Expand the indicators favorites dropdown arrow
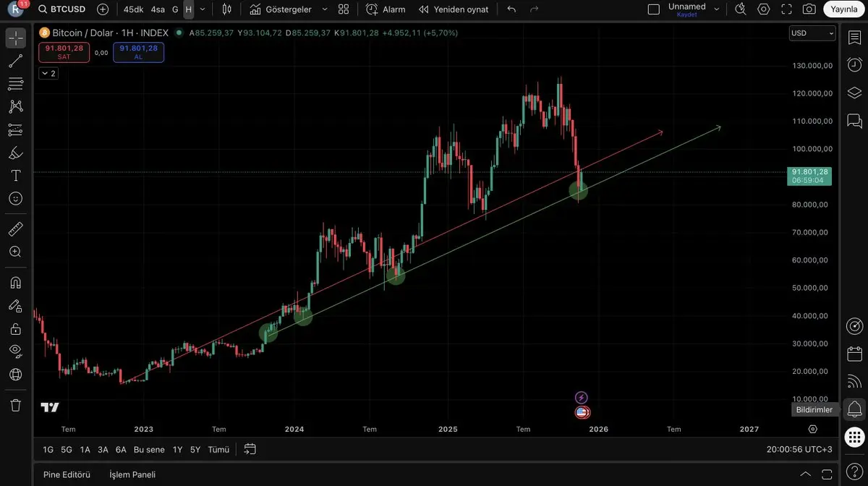Viewport: 868px width, 486px height. (x=324, y=9)
